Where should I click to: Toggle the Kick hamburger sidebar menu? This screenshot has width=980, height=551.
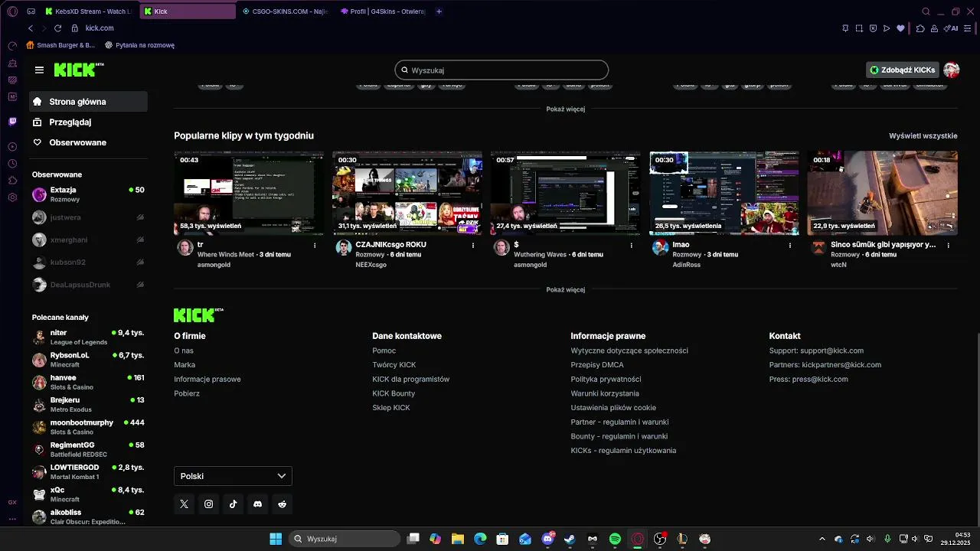point(39,70)
